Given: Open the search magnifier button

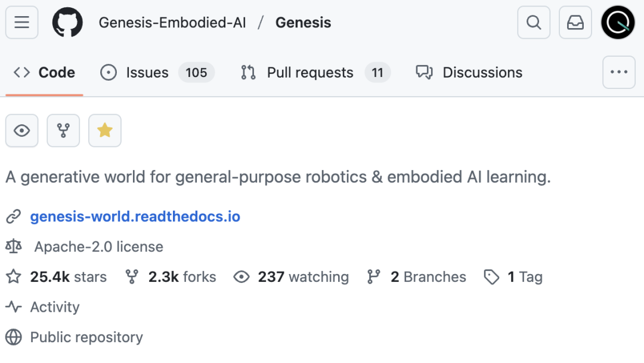Looking at the screenshot, I should coord(534,22).
